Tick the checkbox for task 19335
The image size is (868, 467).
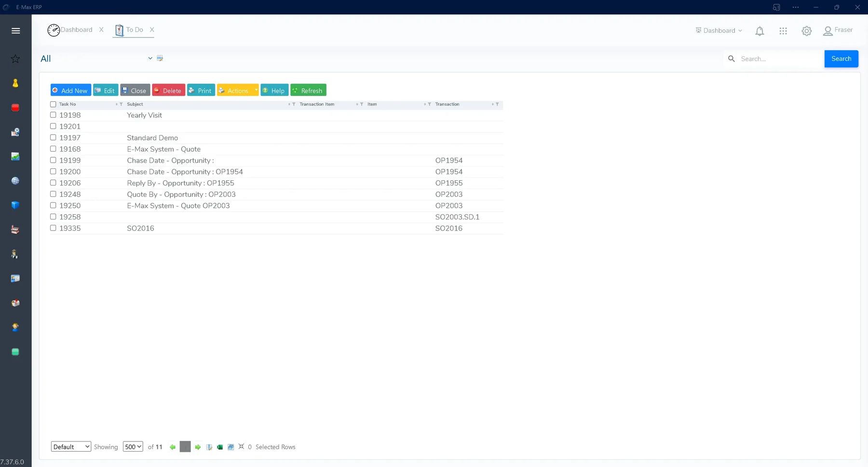click(x=53, y=228)
